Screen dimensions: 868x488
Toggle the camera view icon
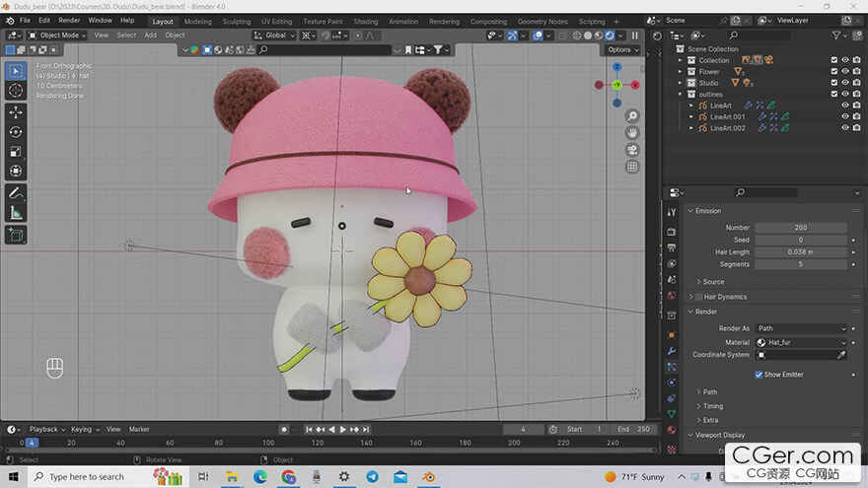tap(632, 150)
